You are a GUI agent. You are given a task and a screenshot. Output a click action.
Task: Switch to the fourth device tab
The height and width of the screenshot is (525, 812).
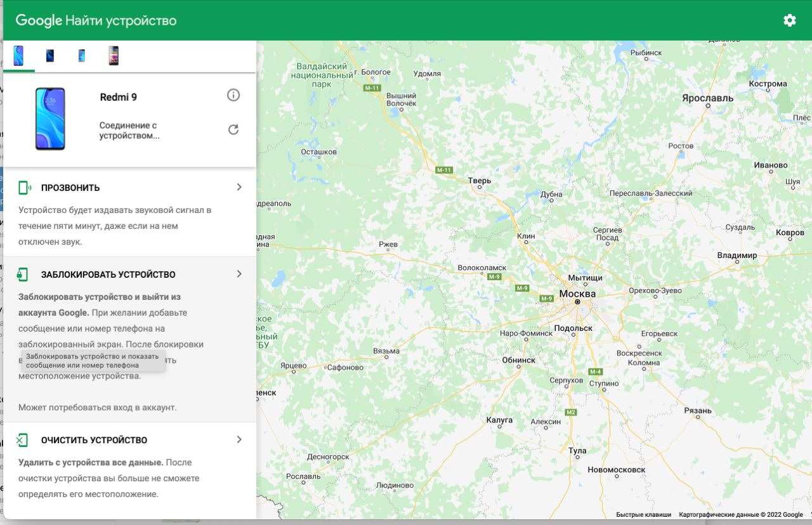pos(114,56)
